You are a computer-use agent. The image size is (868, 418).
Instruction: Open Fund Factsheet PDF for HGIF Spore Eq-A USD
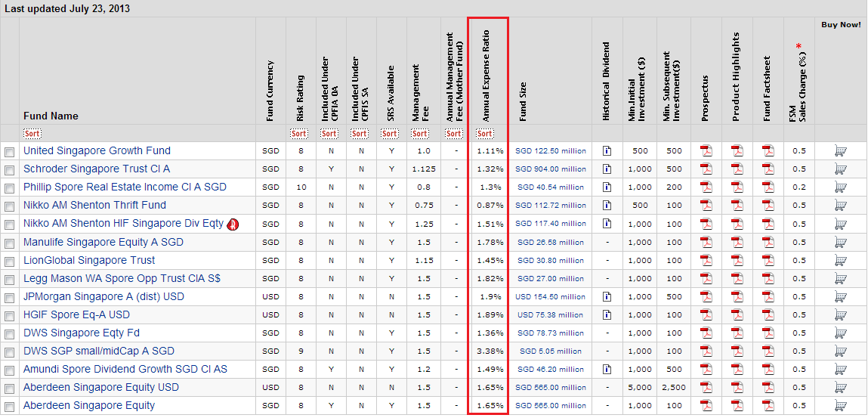coord(768,315)
